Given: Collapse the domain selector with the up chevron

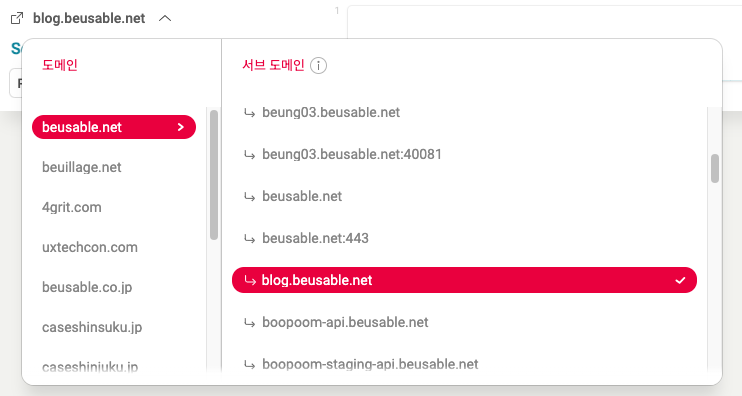Looking at the screenshot, I should (x=165, y=18).
